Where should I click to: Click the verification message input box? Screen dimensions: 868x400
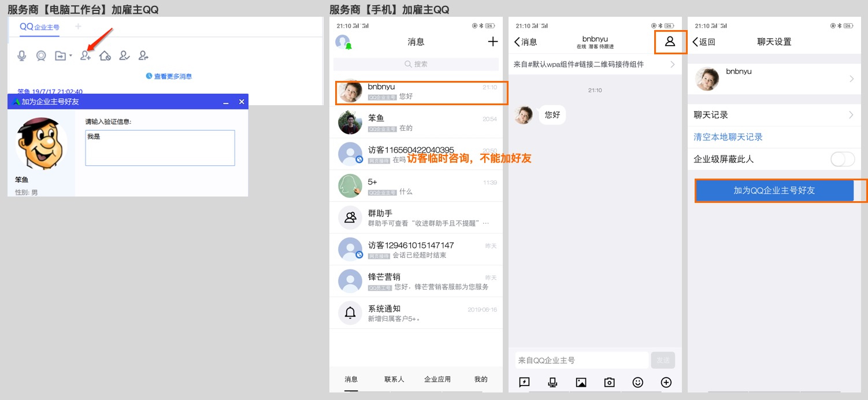click(x=160, y=148)
